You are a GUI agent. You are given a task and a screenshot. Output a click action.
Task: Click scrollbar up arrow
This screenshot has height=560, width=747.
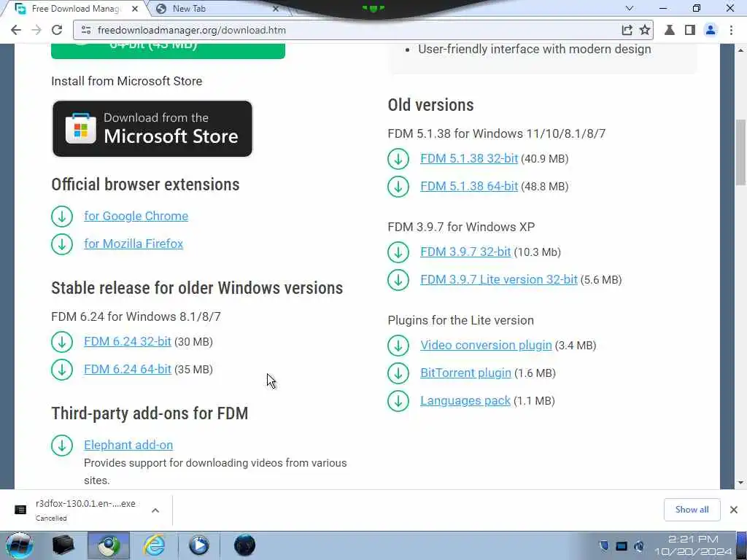(x=741, y=50)
